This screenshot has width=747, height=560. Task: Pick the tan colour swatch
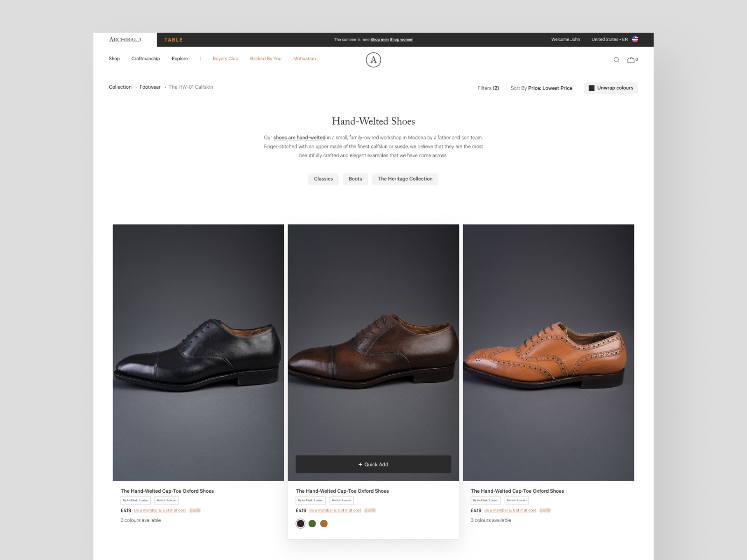(x=324, y=524)
